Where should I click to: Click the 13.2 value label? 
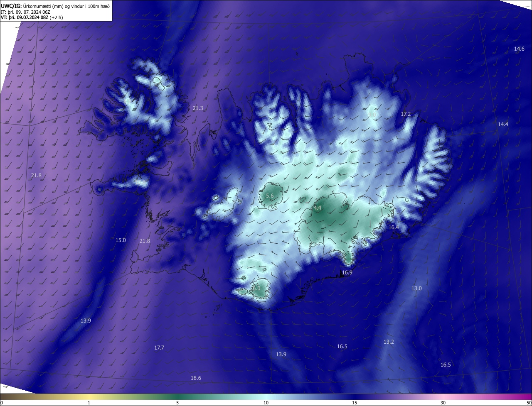click(389, 342)
